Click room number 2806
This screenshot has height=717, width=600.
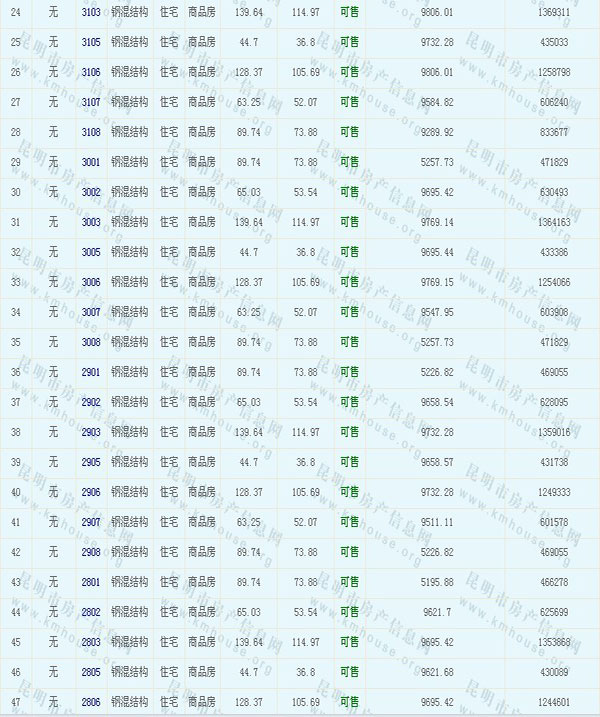(x=90, y=703)
